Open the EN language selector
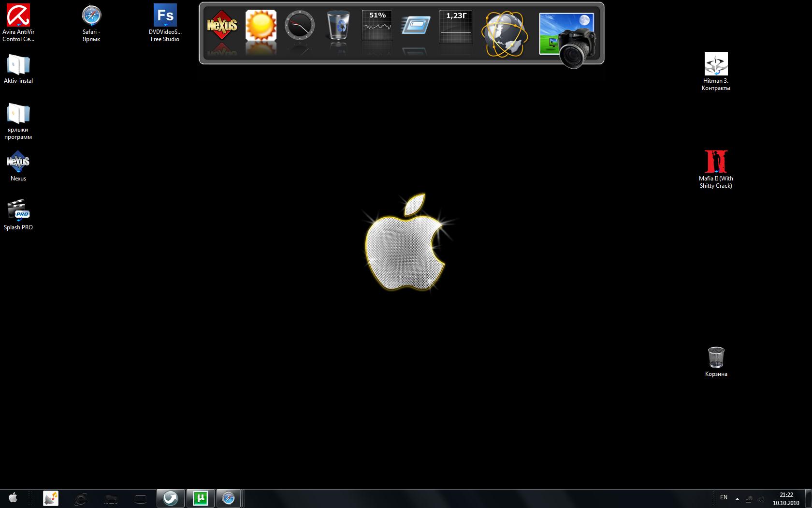The width and height of the screenshot is (812, 508). [724, 497]
